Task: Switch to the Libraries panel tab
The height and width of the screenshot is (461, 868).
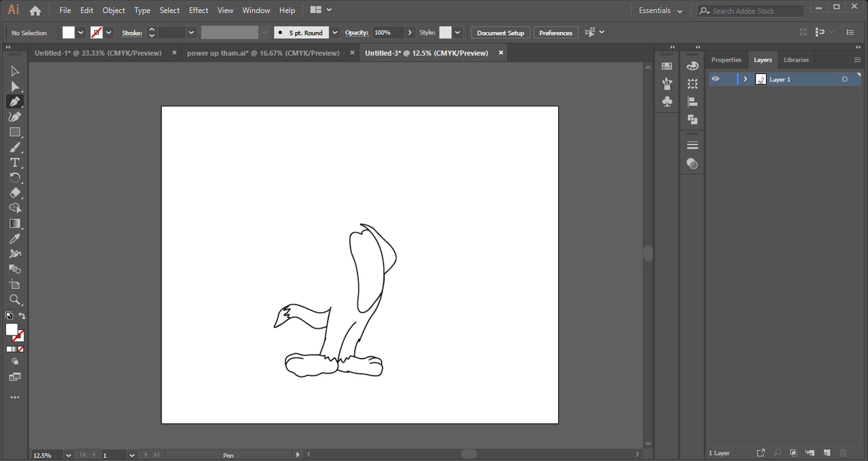Action: pos(796,60)
